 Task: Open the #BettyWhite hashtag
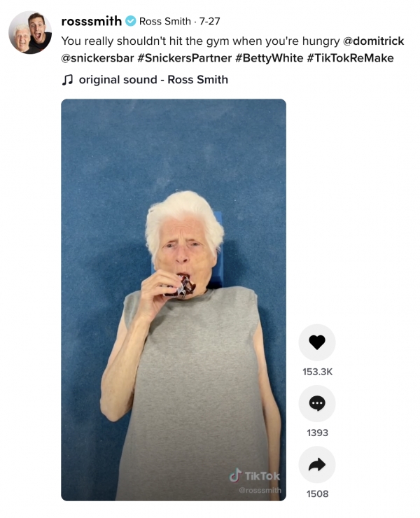[269, 58]
